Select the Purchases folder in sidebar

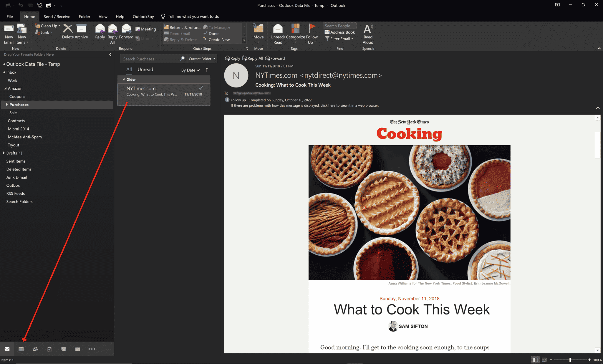point(19,104)
